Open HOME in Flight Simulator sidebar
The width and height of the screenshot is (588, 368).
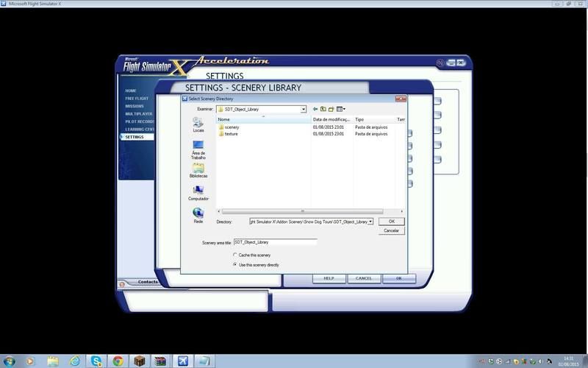(131, 91)
